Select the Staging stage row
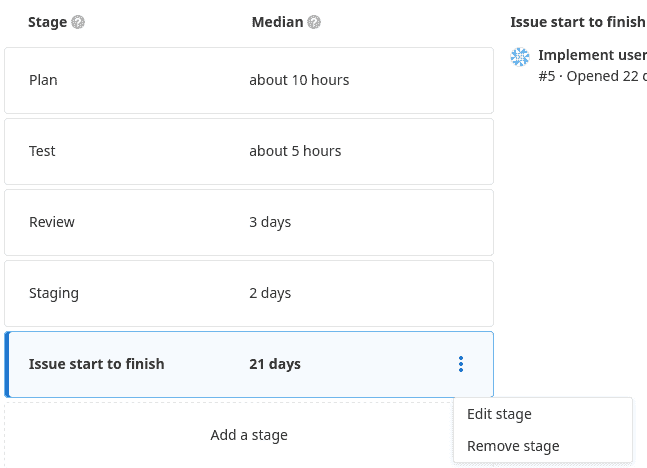The image size is (647, 468). pos(249,293)
